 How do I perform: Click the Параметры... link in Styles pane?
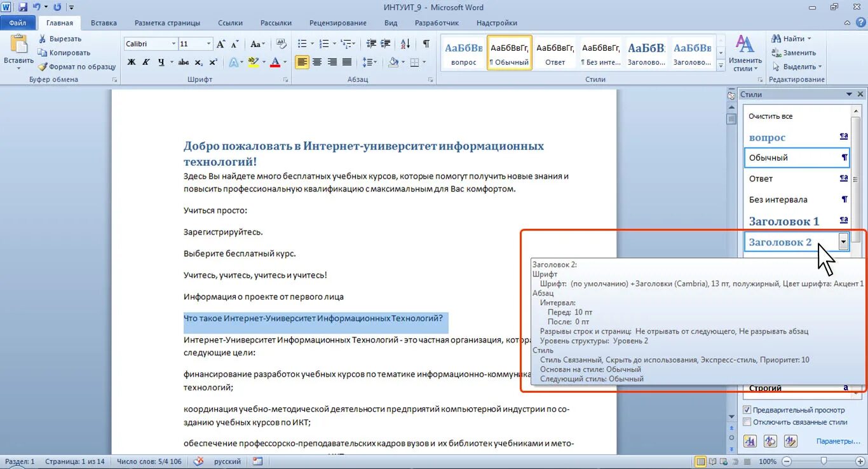pyautogui.click(x=838, y=441)
